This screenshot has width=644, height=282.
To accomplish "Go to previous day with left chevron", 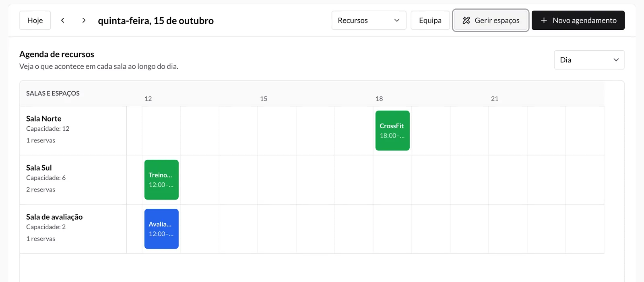I will pos(63,20).
